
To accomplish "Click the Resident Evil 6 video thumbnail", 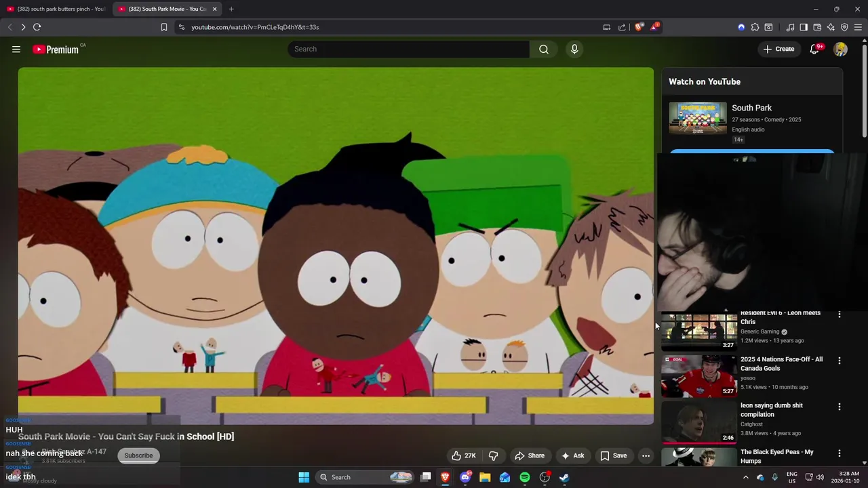I will 699,331.
